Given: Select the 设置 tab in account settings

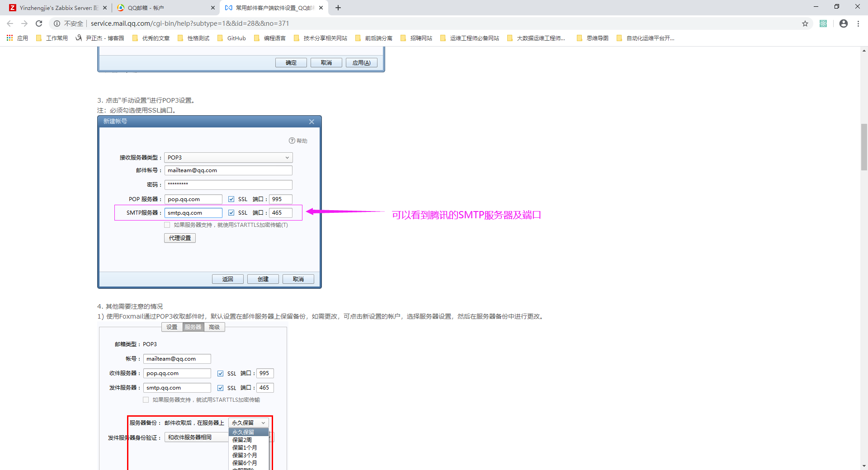Looking at the screenshot, I should point(172,327).
